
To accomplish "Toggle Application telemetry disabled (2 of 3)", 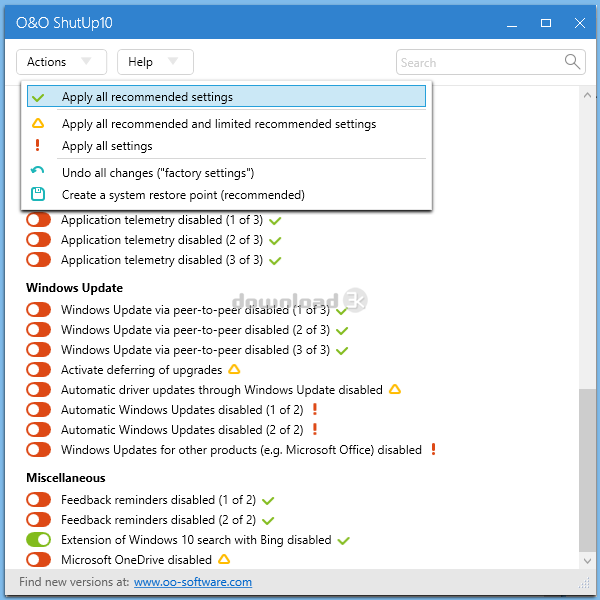I will 38,240.
